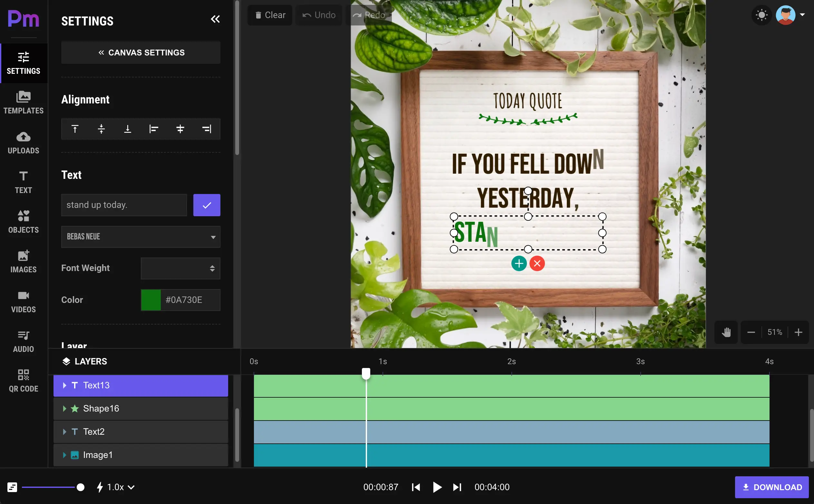Screen dimensions: 814x504
Task: Open the Images sidebar tab
Action: (x=23, y=262)
